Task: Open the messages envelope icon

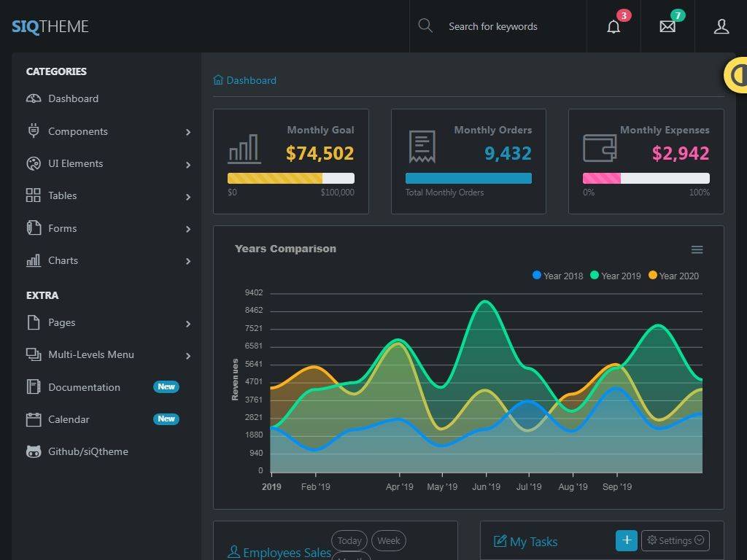Action: (x=667, y=27)
